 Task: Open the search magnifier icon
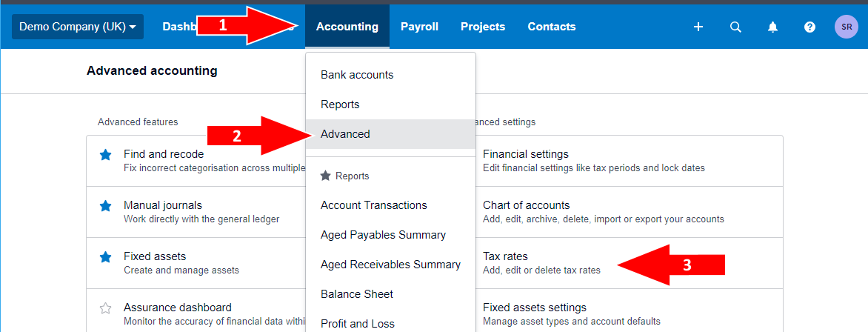(x=735, y=27)
